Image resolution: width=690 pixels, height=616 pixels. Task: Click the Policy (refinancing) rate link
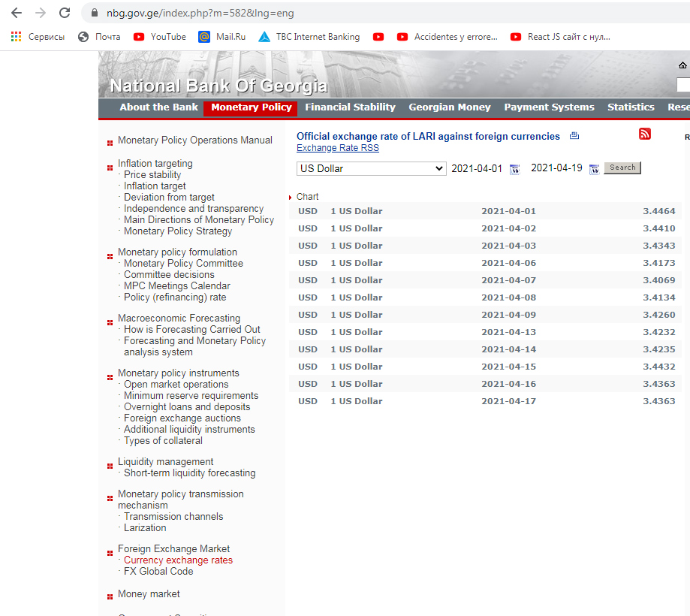point(175,297)
